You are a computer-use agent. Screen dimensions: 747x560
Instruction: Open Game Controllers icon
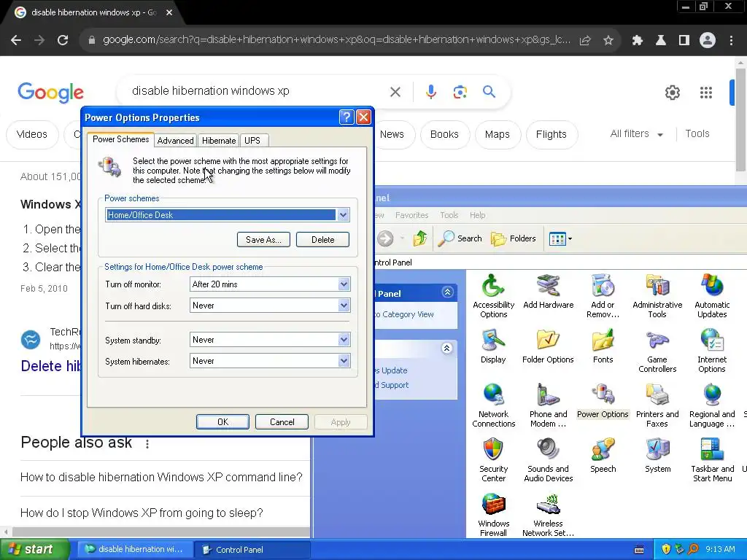tap(657, 351)
